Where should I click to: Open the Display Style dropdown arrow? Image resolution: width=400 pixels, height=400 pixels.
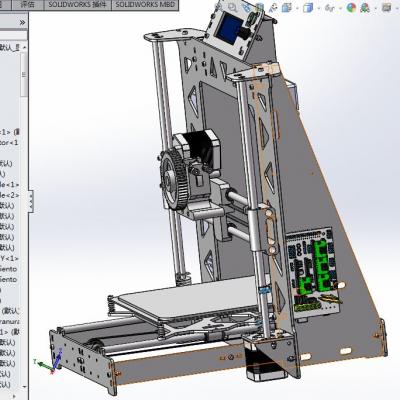pos(319,8)
